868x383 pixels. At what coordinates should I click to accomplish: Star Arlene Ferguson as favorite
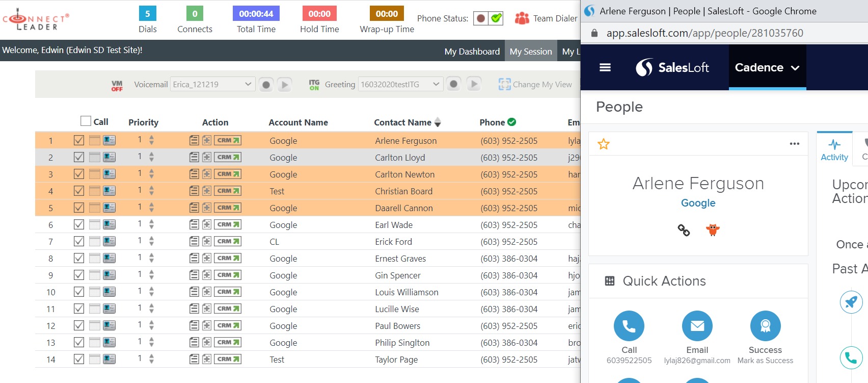604,144
